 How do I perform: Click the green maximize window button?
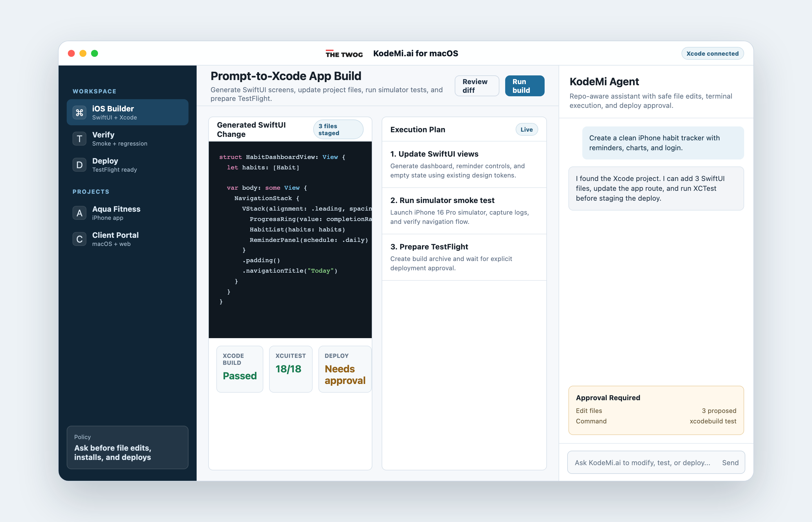[95, 54]
